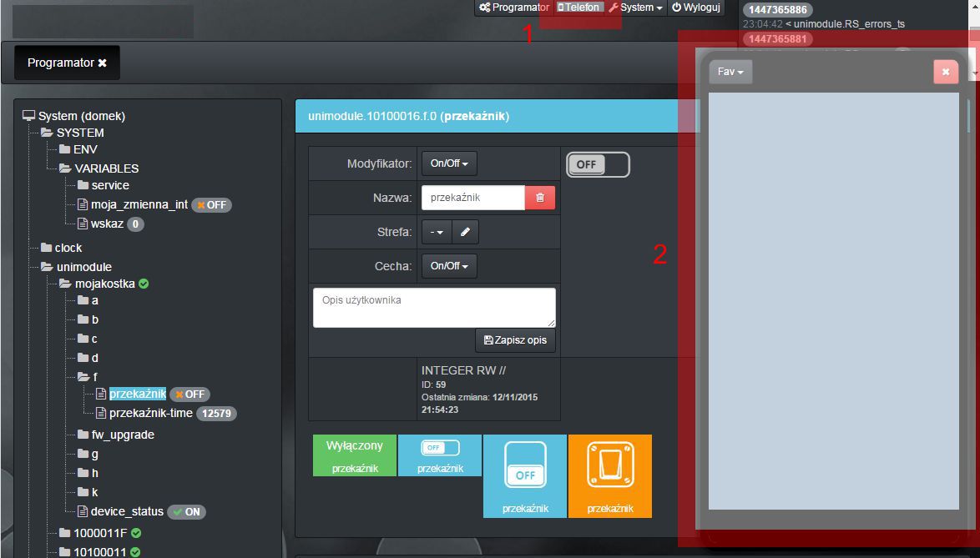Toggle the OFF badge on moja_zmienna_int
The image size is (980, 558).
[x=211, y=204]
